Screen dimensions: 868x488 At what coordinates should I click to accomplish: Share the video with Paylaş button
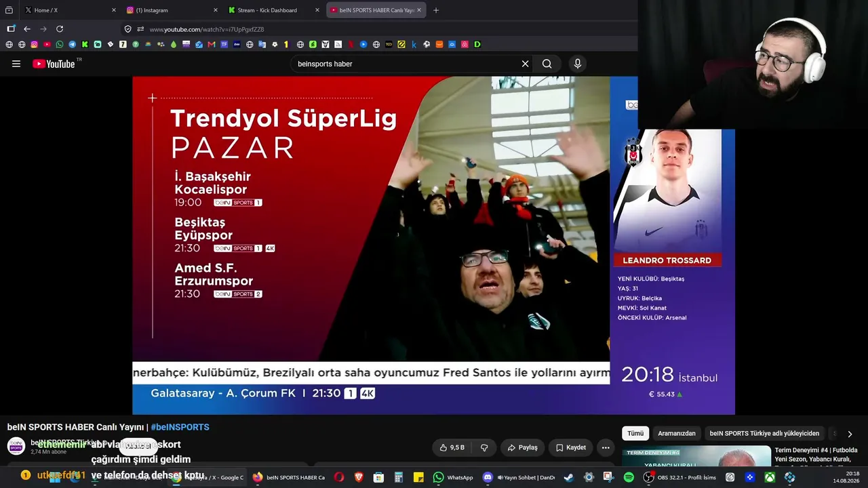pyautogui.click(x=522, y=447)
